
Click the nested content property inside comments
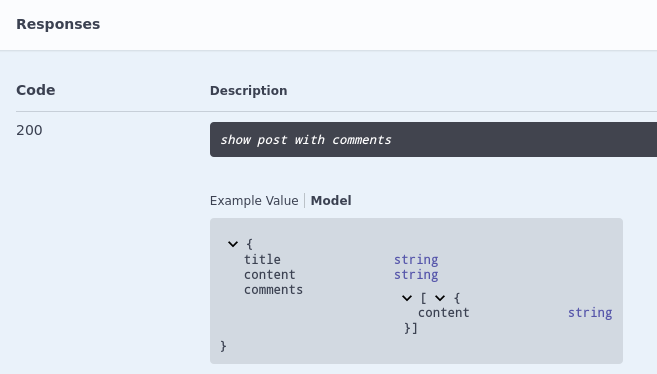(443, 313)
